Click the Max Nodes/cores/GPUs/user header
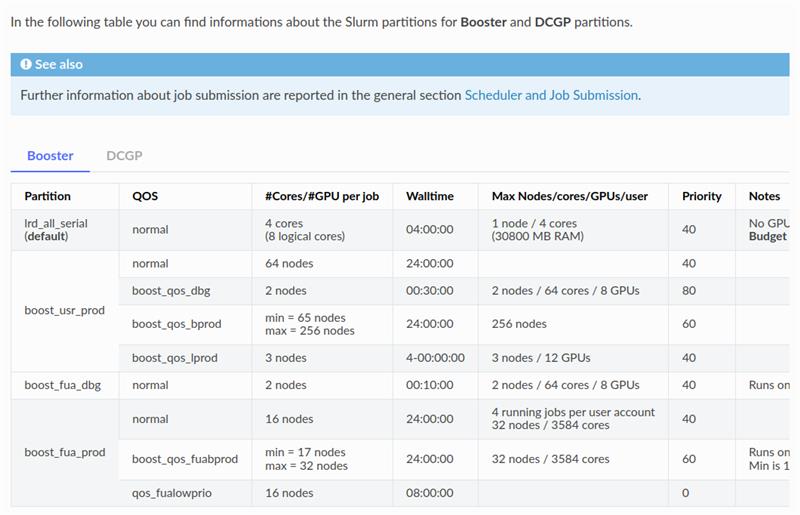Viewport: 800px width, 515px height. point(570,196)
